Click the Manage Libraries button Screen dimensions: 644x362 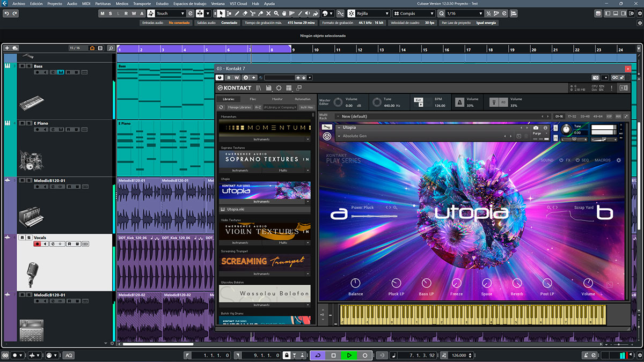[x=240, y=107]
